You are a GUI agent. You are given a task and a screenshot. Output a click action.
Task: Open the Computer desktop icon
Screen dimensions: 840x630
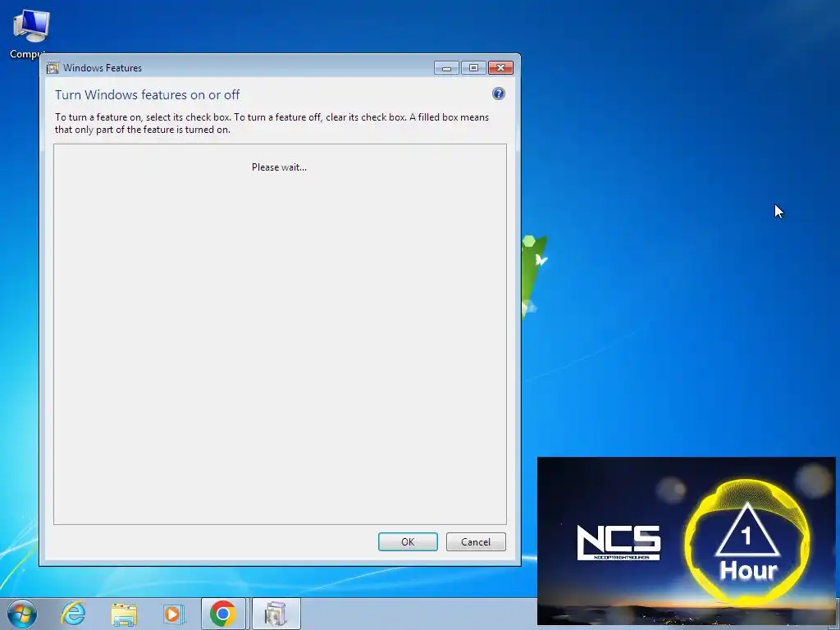(30, 33)
